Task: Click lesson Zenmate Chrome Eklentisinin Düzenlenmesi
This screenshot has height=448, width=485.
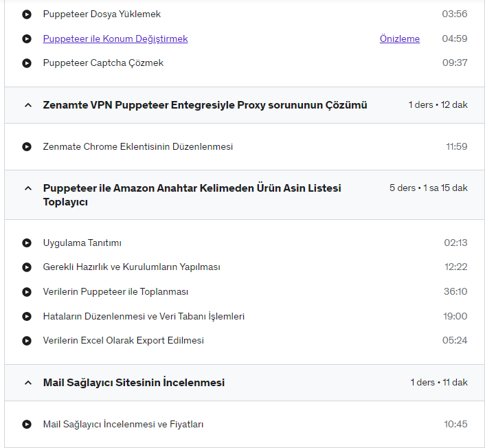Action: 138,146
